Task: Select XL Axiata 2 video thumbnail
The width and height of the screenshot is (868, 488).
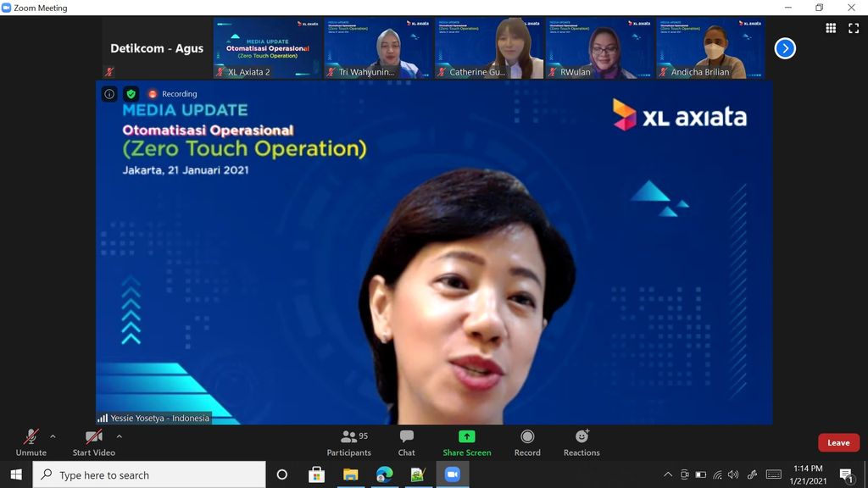Action: tap(267, 48)
